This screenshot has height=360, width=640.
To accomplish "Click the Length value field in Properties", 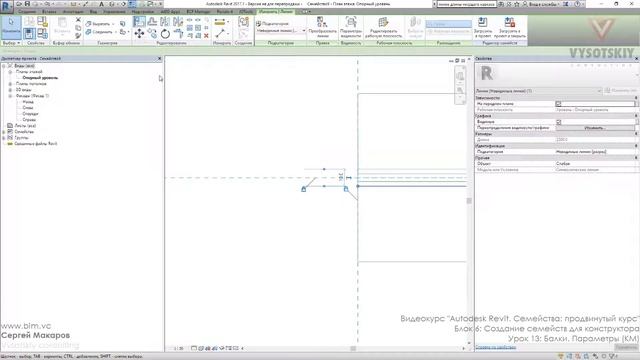I will click(x=596, y=140).
